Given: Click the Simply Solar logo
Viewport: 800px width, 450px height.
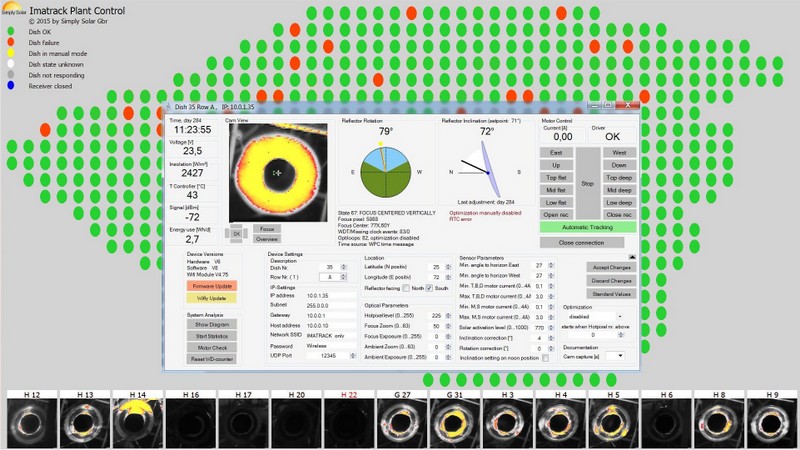Looking at the screenshot, I should 13,9.
